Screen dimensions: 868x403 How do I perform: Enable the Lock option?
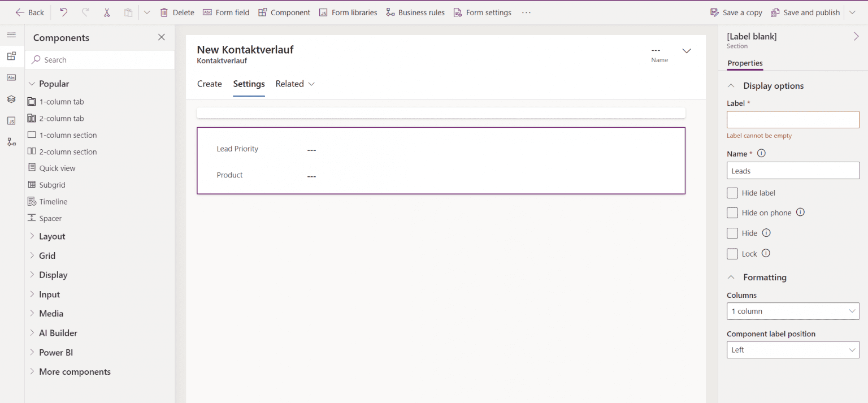coord(732,253)
